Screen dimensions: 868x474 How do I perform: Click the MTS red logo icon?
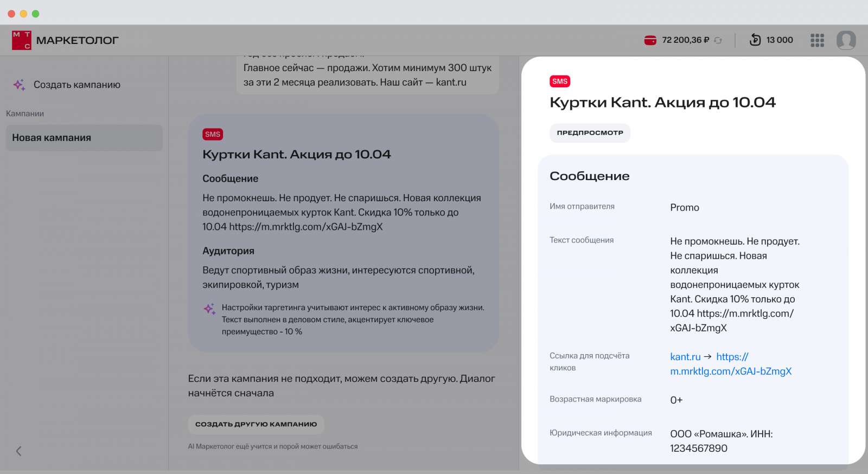[22, 40]
